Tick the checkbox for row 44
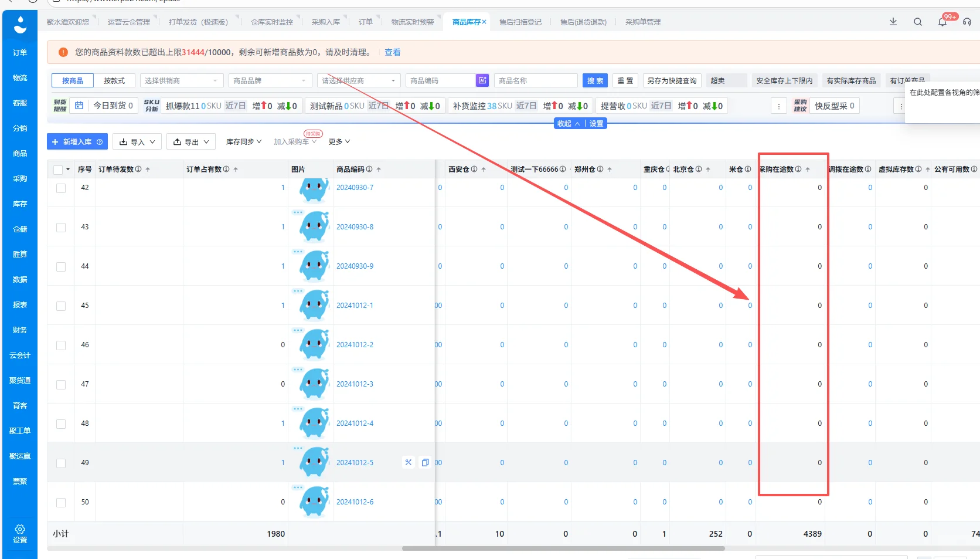 click(61, 267)
